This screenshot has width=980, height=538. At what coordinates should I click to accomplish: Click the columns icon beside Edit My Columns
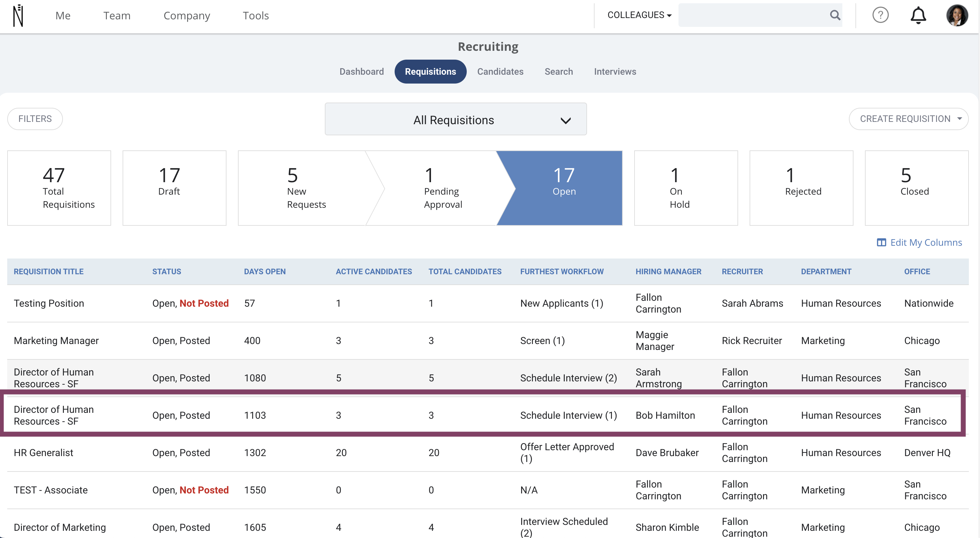pyautogui.click(x=881, y=242)
